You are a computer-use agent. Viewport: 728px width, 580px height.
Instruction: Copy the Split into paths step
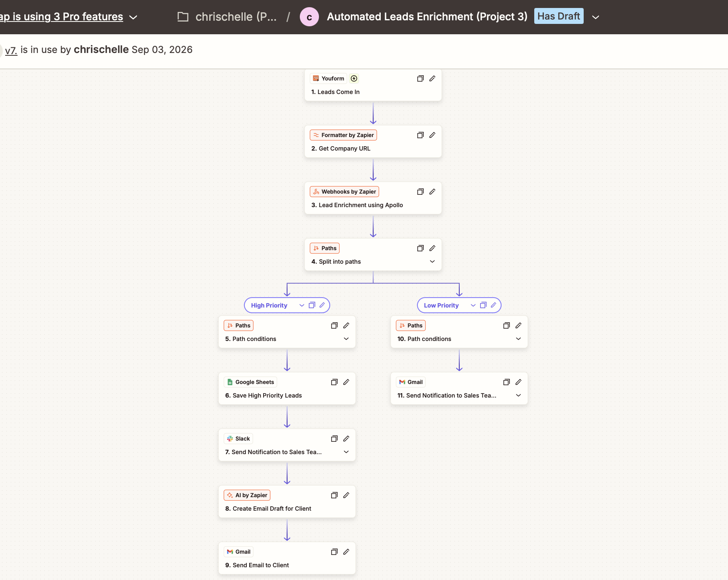click(x=420, y=248)
